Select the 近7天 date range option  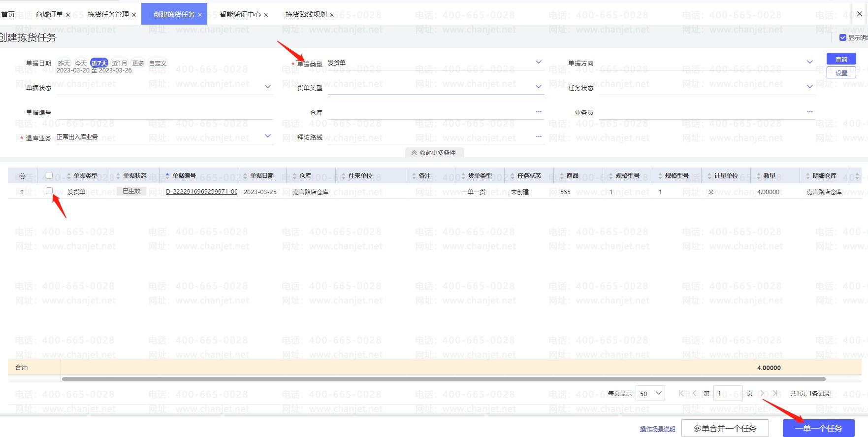pos(99,63)
